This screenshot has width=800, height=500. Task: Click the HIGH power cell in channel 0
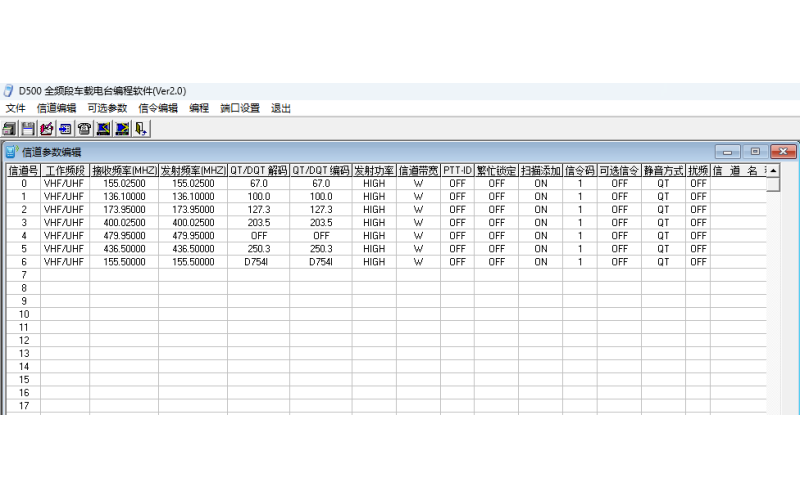coord(374,183)
